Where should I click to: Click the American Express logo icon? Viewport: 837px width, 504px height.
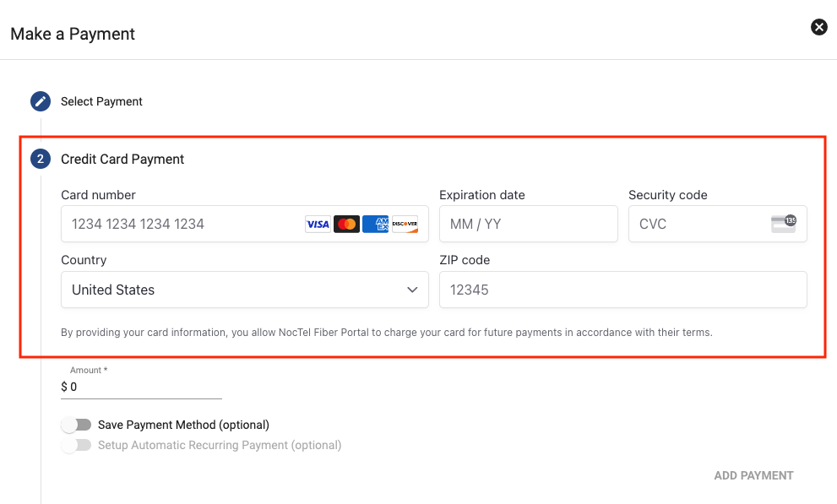(x=376, y=224)
